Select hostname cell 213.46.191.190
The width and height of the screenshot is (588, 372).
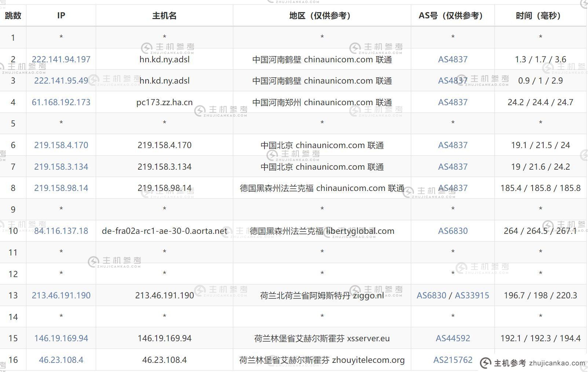164,295
